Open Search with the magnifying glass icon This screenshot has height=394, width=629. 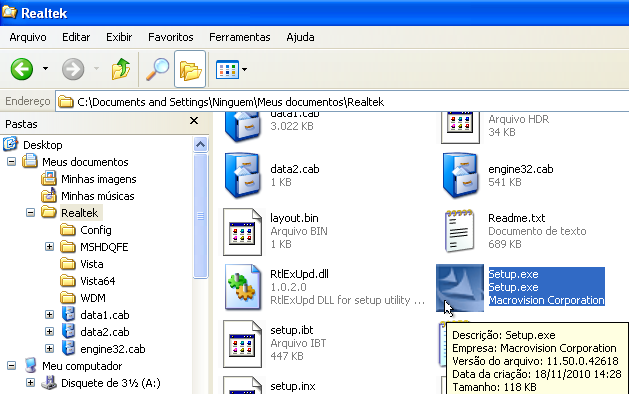click(157, 69)
